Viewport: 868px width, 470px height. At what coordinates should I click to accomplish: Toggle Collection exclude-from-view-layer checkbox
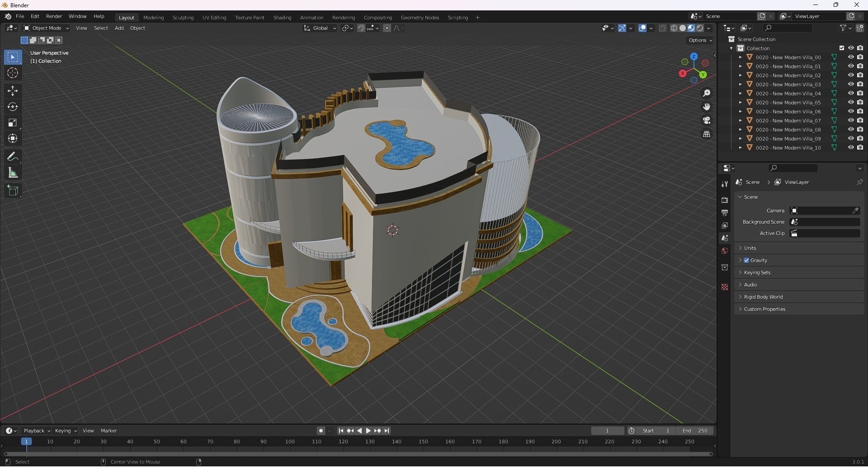click(842, 48)
